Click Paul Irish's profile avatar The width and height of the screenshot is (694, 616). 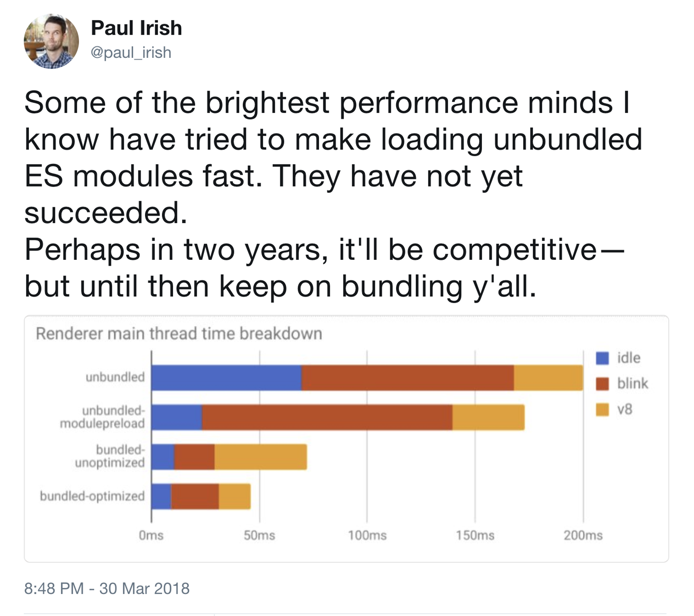pyautogui.click(x=51, y=41)
